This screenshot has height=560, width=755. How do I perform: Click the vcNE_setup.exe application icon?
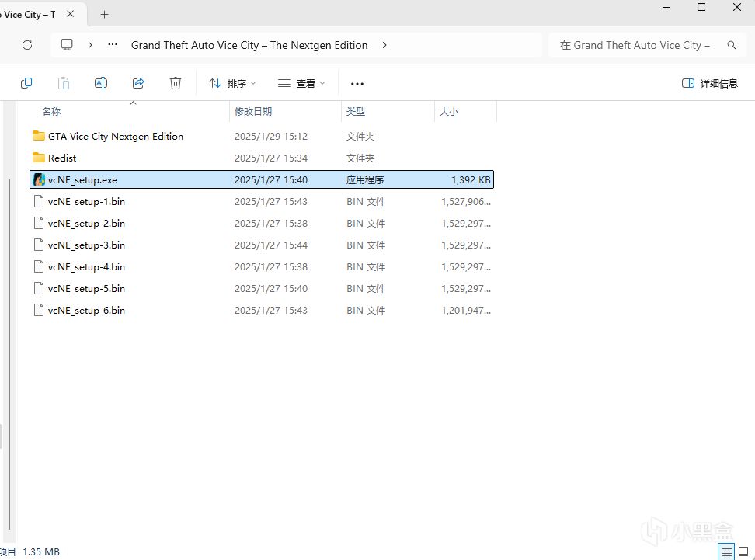pos(39,179)
